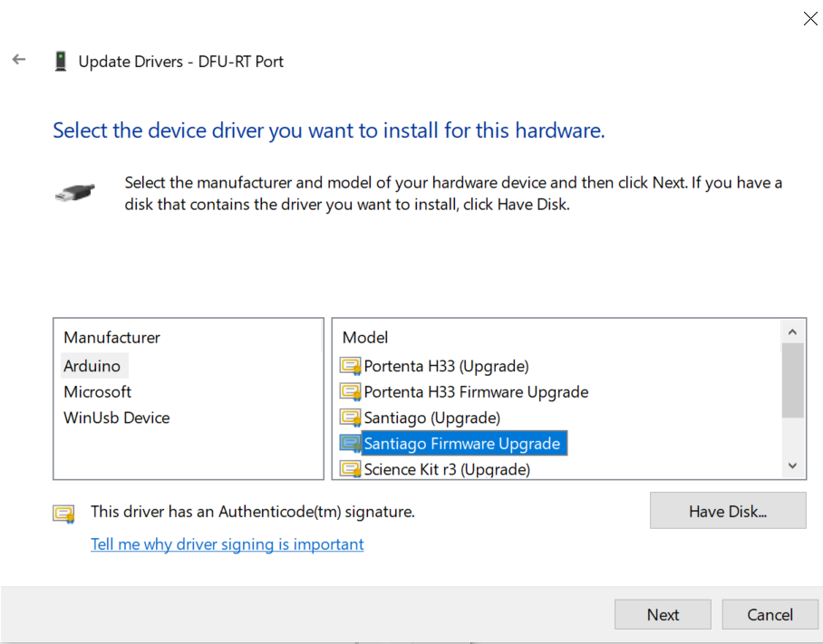Click the DFU-RT Port device icon

tap(61, 62)
